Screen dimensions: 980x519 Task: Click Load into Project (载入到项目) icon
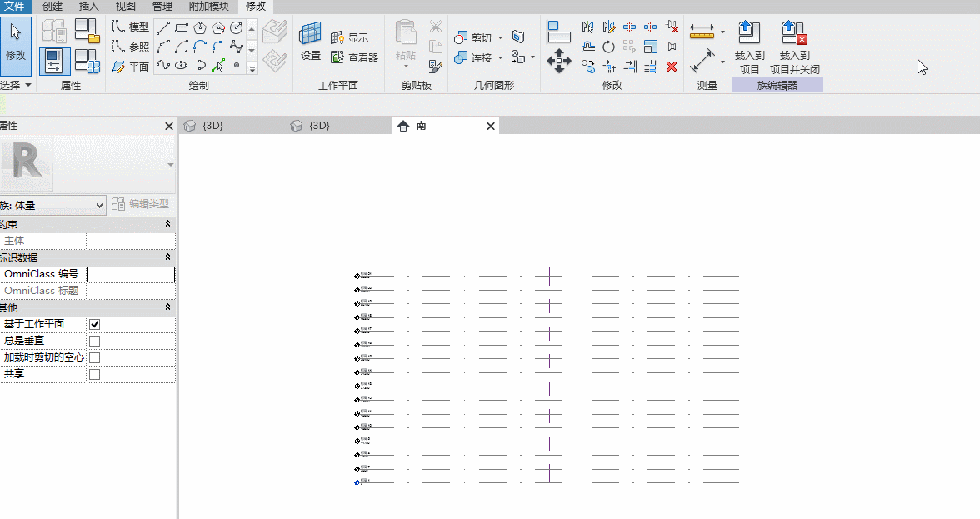749,47
